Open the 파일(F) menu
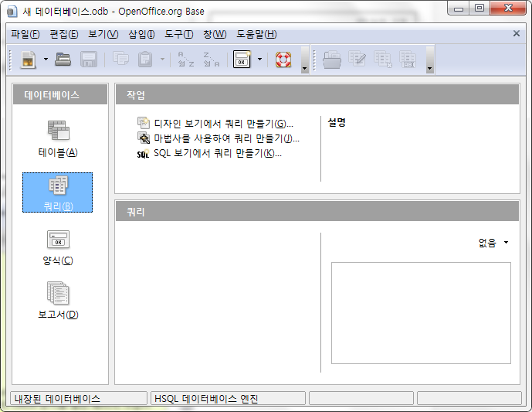The width and height of the screenshot is (532, 412). (25, 34)
